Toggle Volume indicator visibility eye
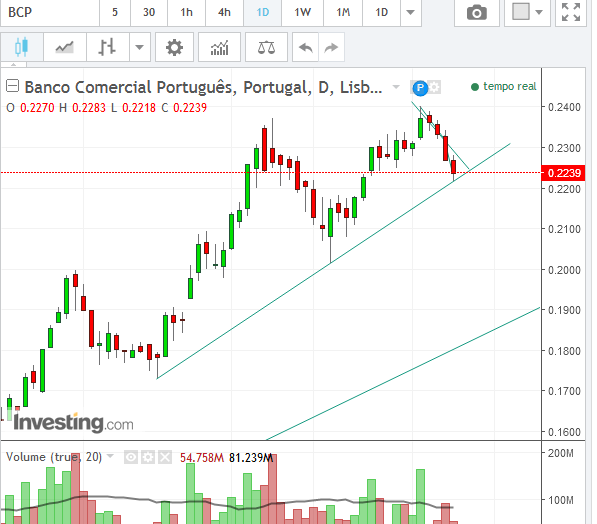Screen dimensions: 597x524 tap(131, 457)
